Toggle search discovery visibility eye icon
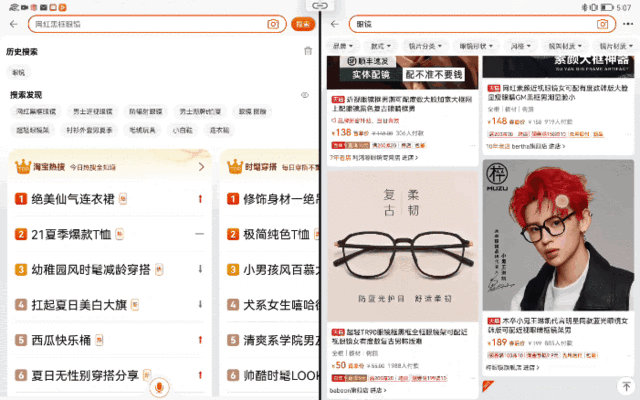This screenshot has height=400, width=640. tap(305, 95)
